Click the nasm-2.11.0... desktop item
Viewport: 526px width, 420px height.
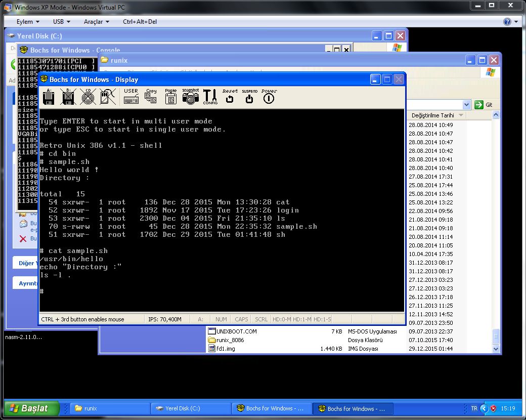click(x=23, y=337)
